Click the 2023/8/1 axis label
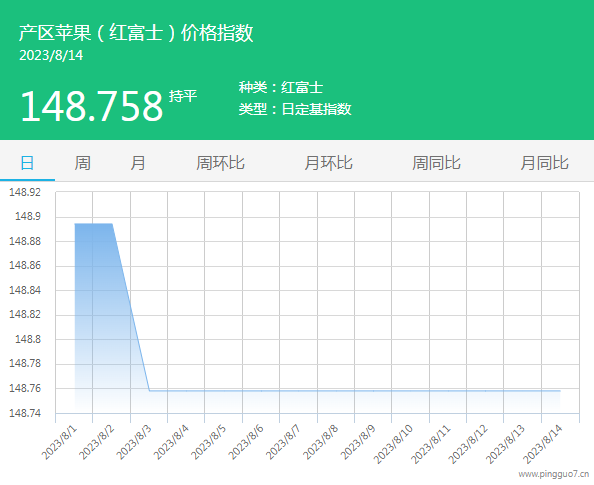594x485 pixels. (x=59, y=442)
